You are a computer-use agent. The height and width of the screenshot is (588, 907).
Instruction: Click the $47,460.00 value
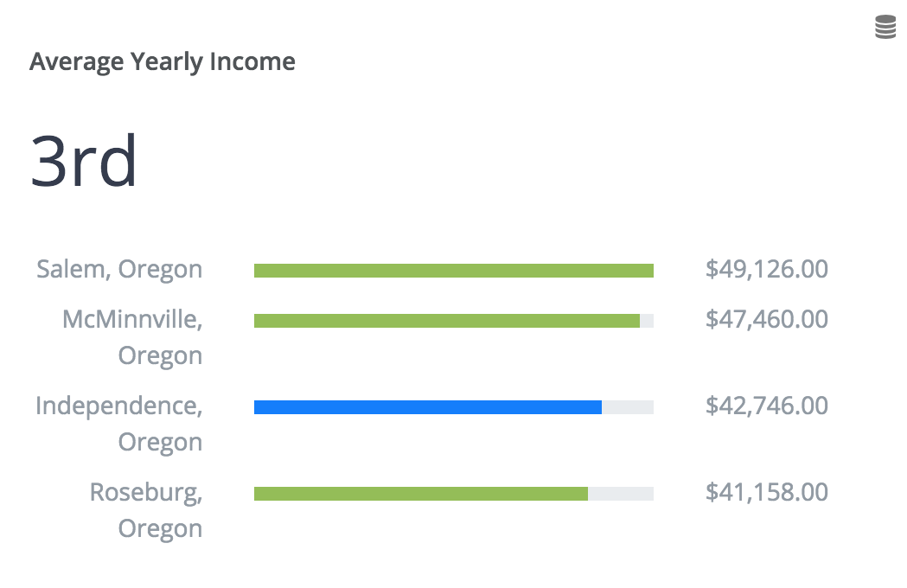point(766,319)
